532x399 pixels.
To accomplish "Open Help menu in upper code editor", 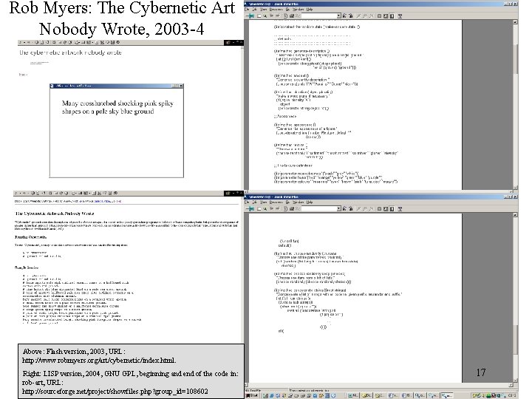I will pyautogui.click(x=310, y=10).
